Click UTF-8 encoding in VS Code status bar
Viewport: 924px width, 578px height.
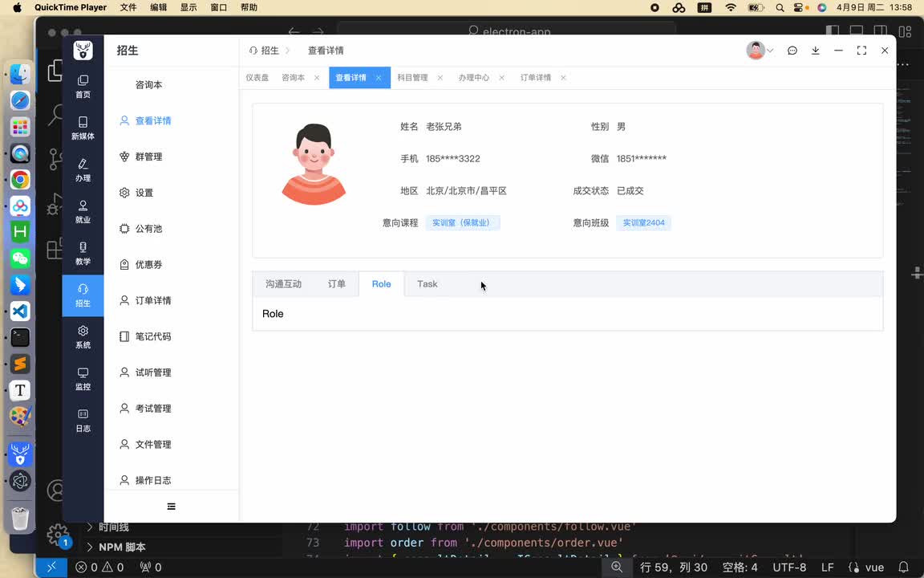point(789,568)
